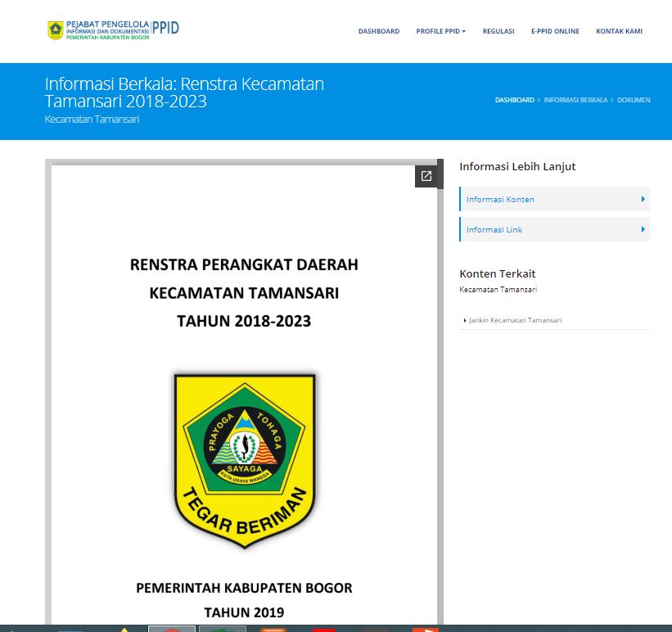
Task: Click the DOKUMEN breadcrumb link
Action: point(634,100)
